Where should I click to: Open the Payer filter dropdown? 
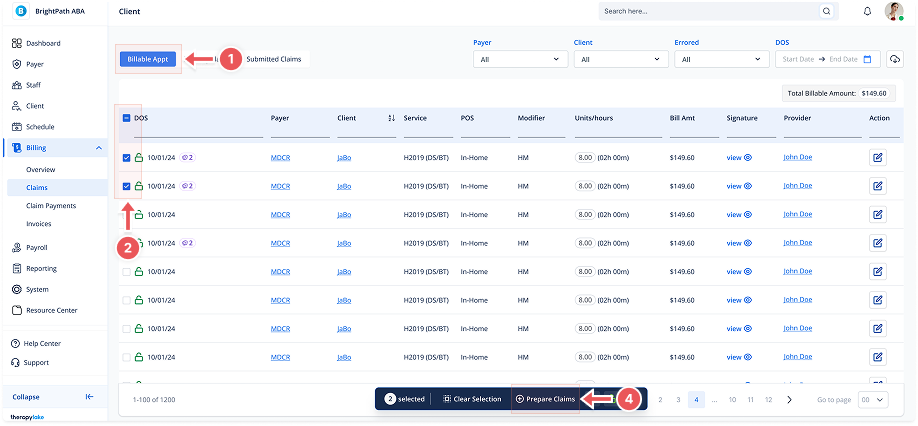tap(519, 59)
